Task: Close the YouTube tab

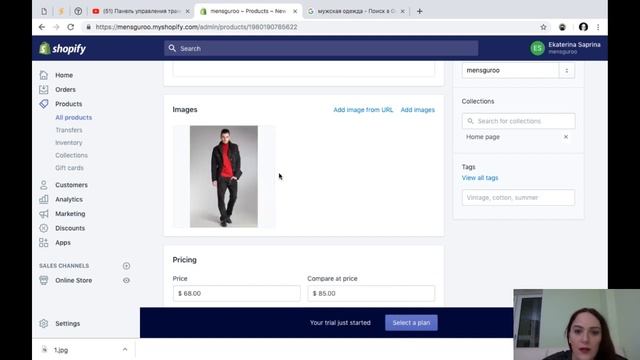Action: [x=187, y=11]
